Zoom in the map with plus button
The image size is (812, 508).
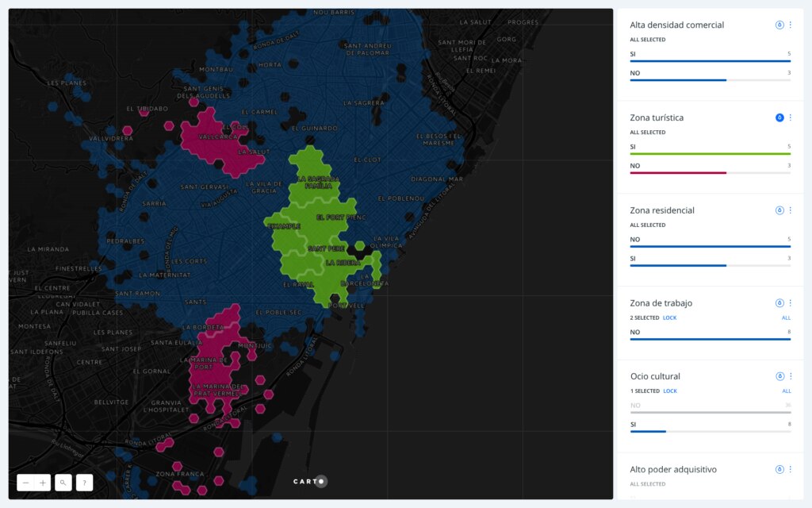tap(43, 483)
